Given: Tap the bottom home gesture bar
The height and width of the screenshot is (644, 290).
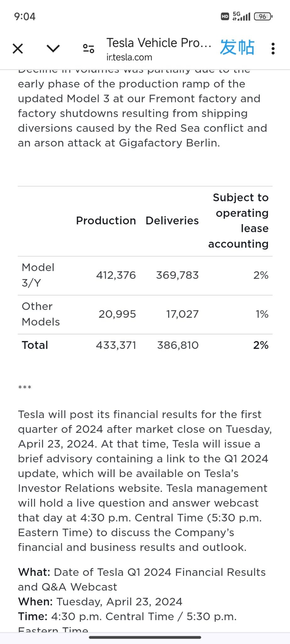Looking at the screenshot, I should click(x=145, y=637).
